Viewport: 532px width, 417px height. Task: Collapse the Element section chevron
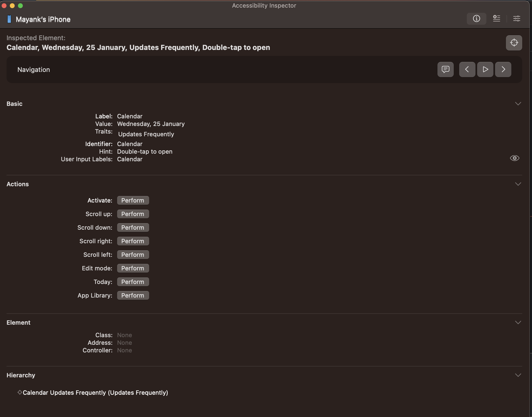click(518, 323)
